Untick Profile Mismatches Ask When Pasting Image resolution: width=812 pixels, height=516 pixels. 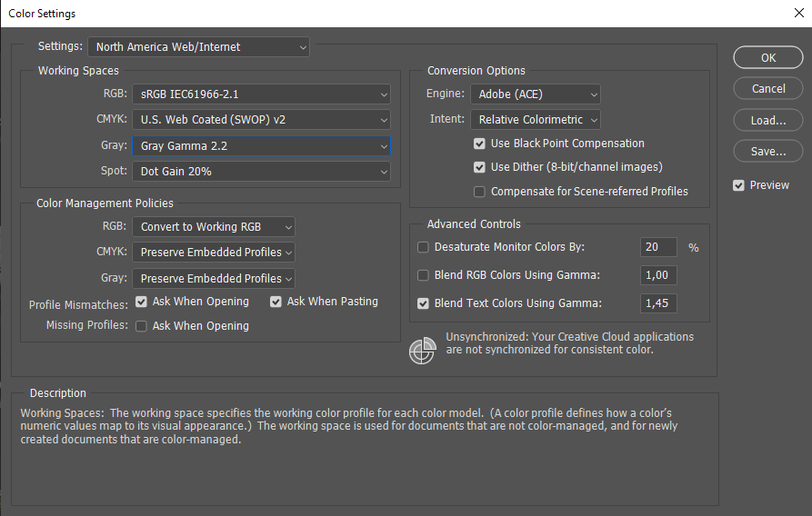pos(276,302)
